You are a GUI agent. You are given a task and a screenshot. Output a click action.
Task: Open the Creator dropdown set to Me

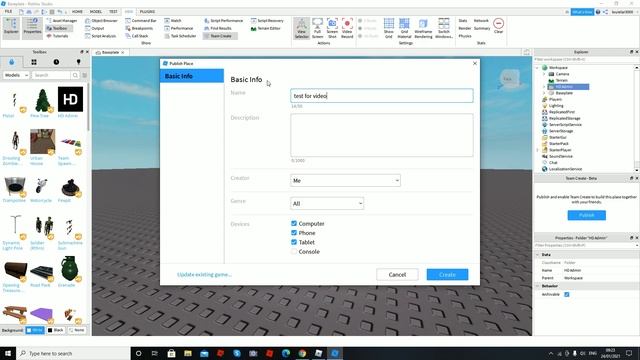click(x=345, y=180)
